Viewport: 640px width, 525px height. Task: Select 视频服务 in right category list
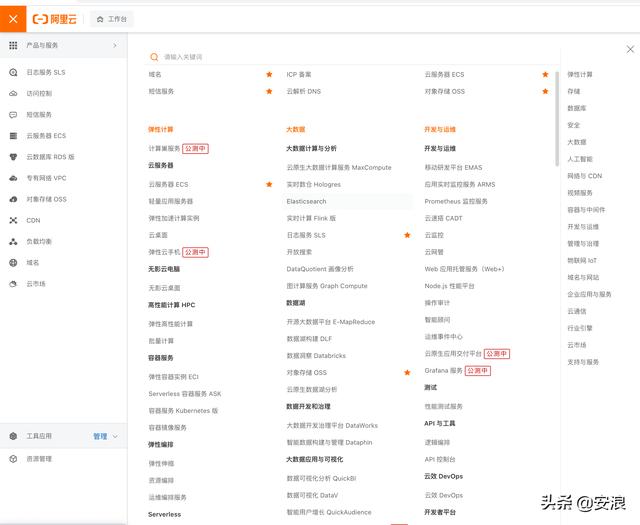pyautogui.click(x=580, y=193)
